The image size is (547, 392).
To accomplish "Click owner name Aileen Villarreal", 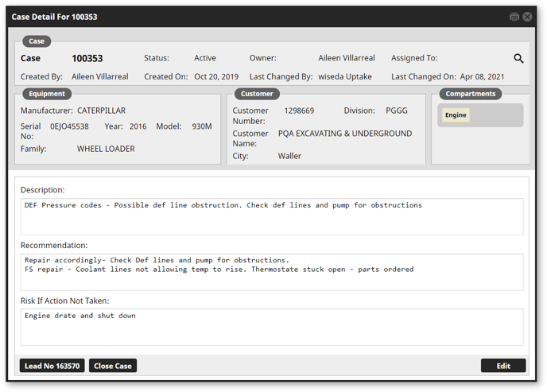I will (347, 58).
